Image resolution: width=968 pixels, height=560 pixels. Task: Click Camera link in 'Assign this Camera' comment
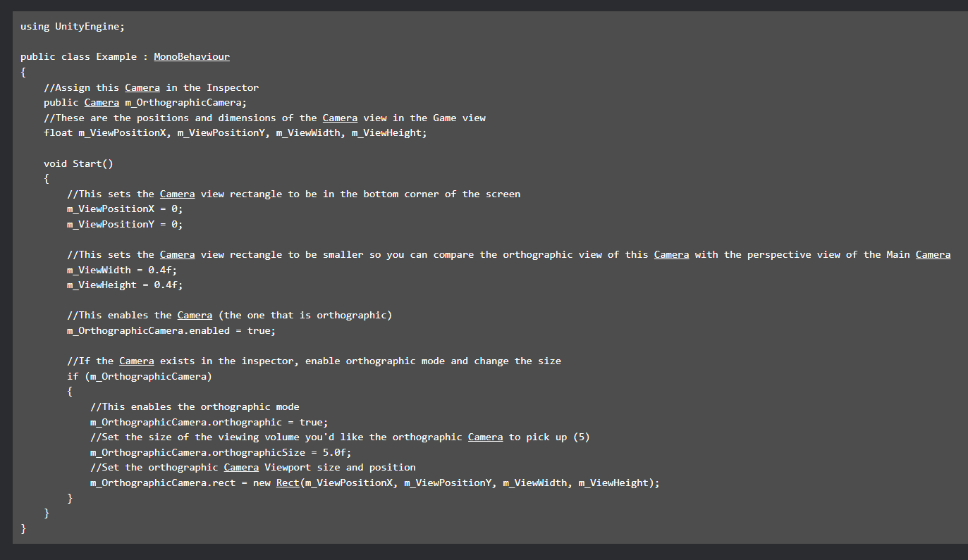pos(142,87)
